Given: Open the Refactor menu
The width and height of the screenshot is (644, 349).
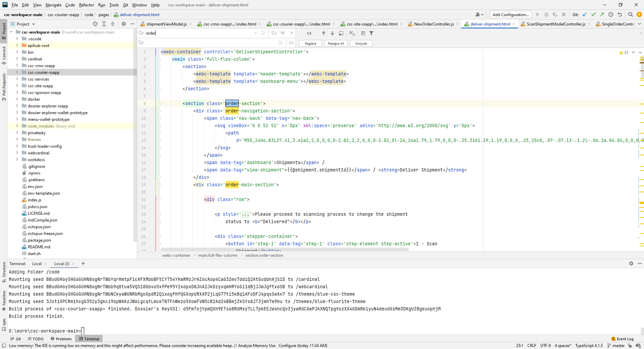Looking at the screenshot, I should pyautogui.click(x=86, y=5).
